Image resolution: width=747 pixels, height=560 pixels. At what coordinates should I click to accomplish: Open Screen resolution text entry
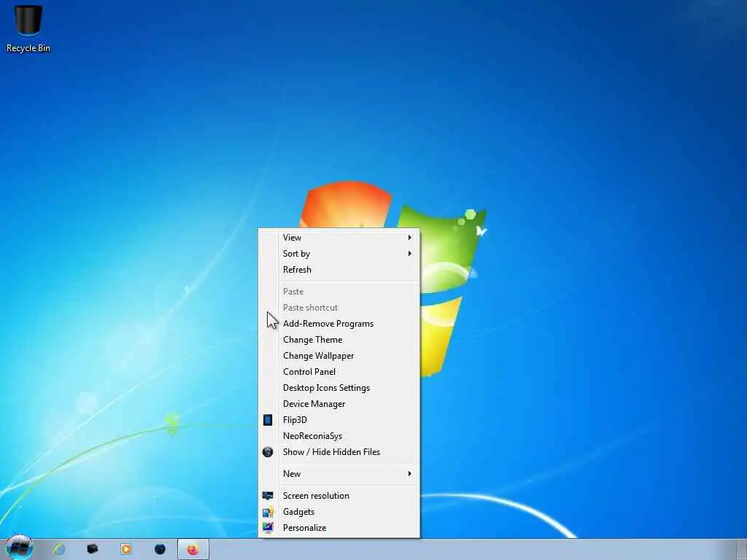pyautogui.click(x=316, y=496)
